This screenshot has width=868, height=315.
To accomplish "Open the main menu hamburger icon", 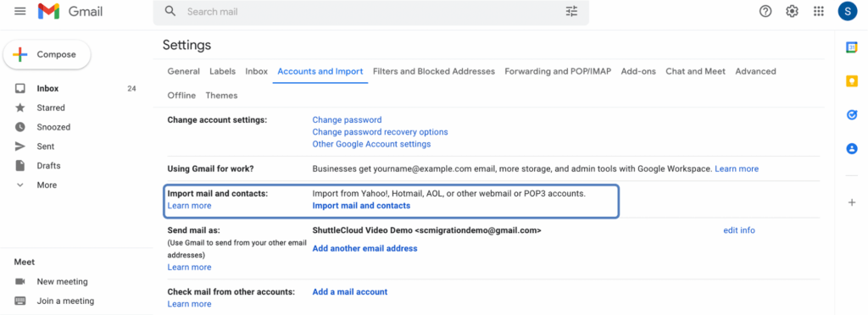I will tap(20, 11).
